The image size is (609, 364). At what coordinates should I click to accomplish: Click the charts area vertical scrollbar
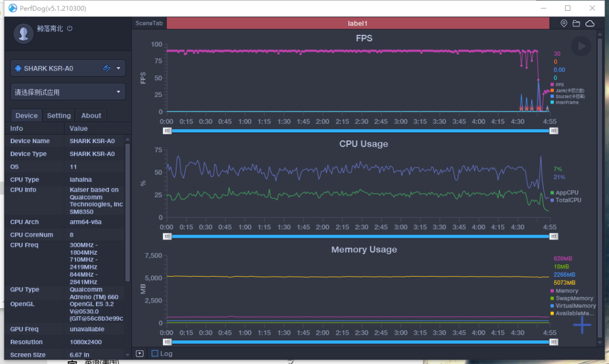click(x=600, y=187)
